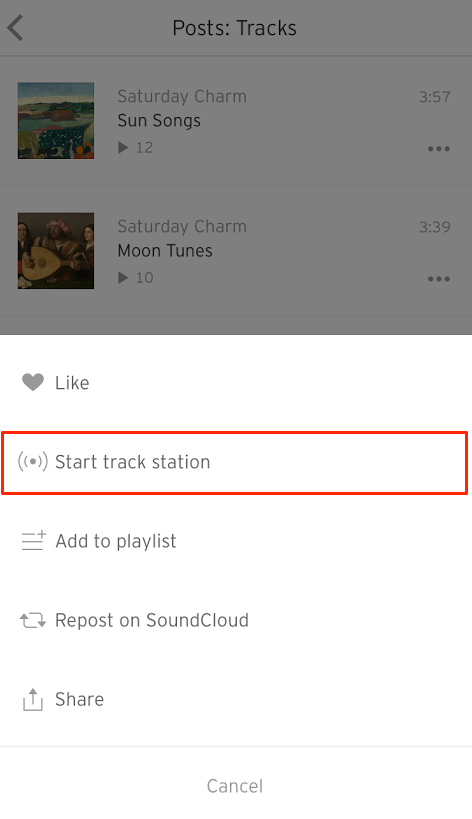Go back with the top-left arrow
The width and height of the screenshot is (472, 819).
(16, 28)
